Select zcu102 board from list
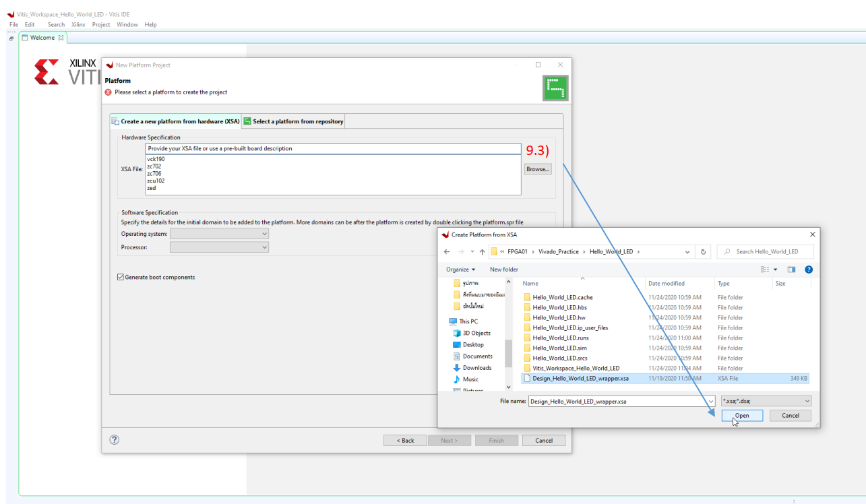Viewport: 866px width, 504px height. tap(156, 181)
